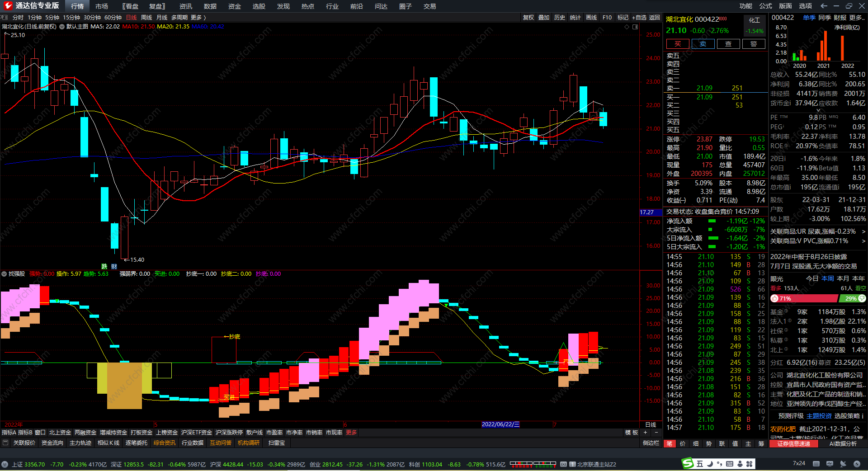Viewport: 868px width, 471px height.
Task: Open the 复权 dropdown
Action: tap(528, 18)
